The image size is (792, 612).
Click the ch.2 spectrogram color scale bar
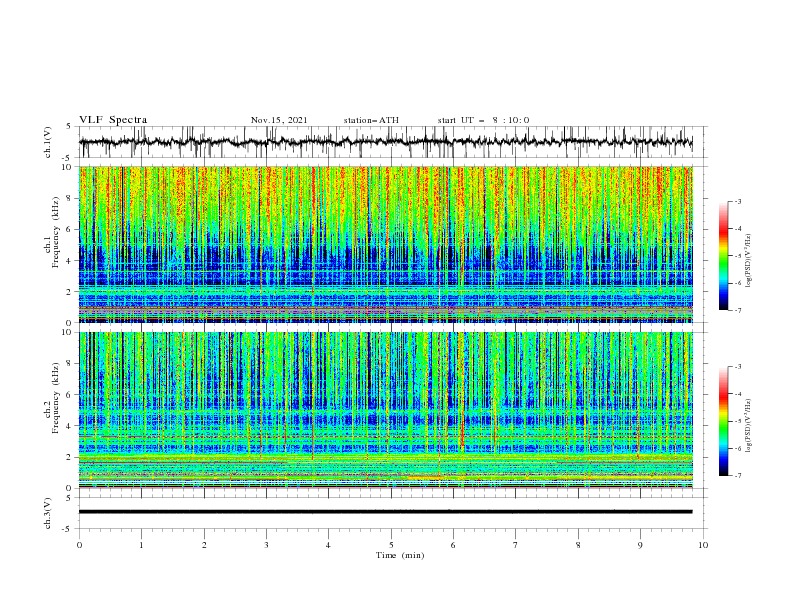[723, 421]
